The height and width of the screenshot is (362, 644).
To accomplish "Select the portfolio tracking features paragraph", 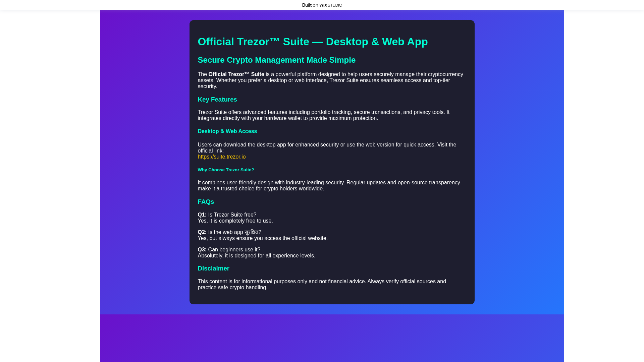I will click(x=323, y=115).
